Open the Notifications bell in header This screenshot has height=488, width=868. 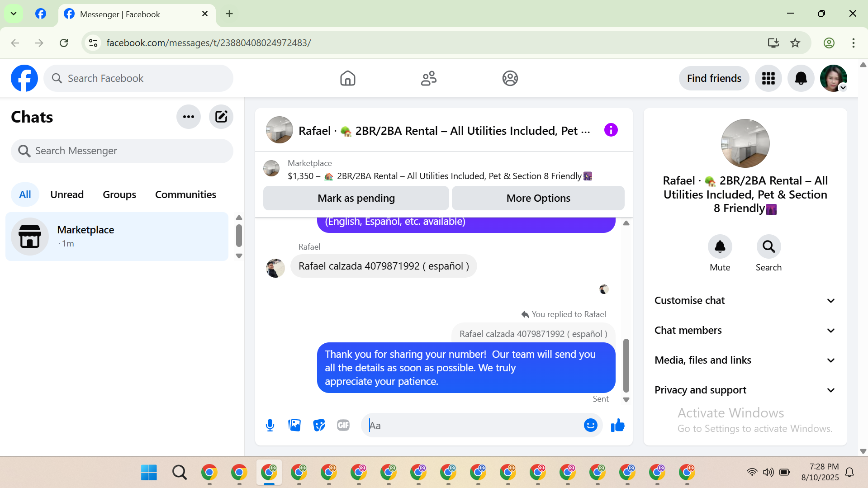coord(801,78)
